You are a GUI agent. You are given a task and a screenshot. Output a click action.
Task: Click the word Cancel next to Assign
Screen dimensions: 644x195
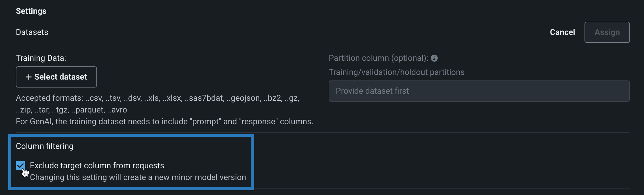click(562, 32)
